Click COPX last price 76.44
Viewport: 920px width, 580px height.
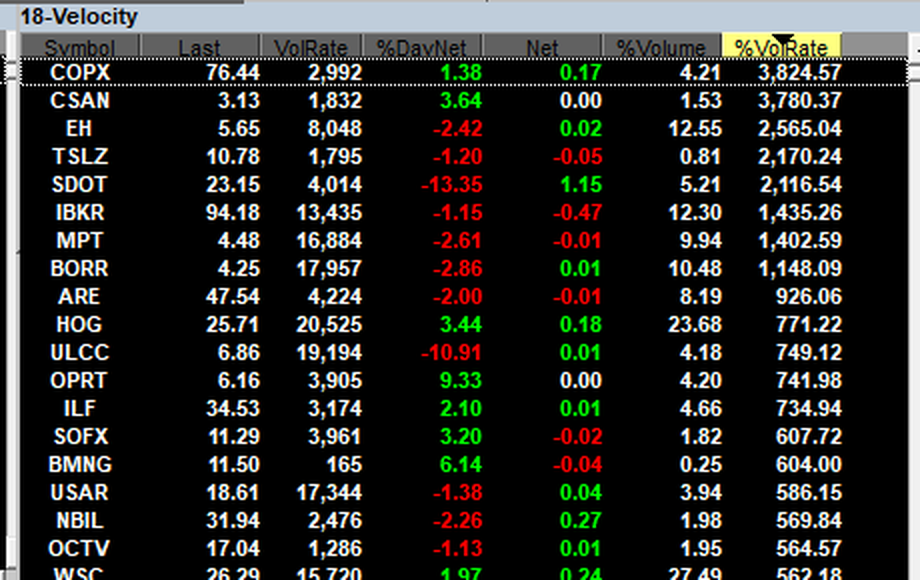233,73
